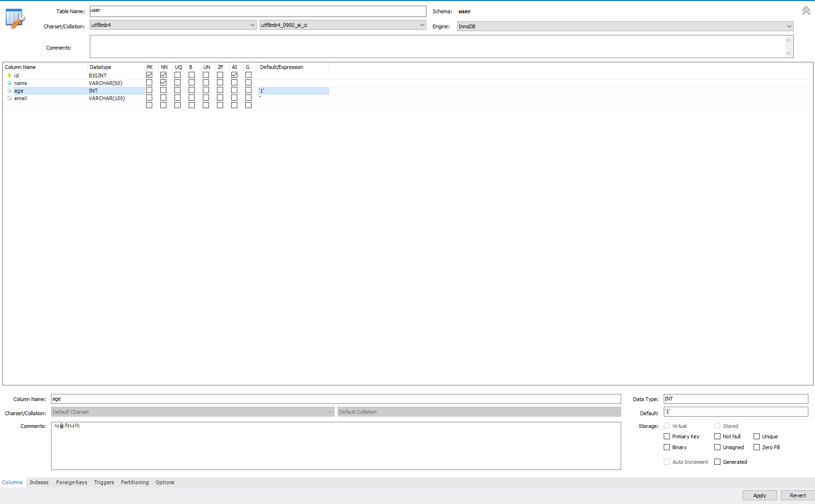The image size is (815, 504).
Task: Click the table editor icon in top-left corner
Action: [14, 18]
